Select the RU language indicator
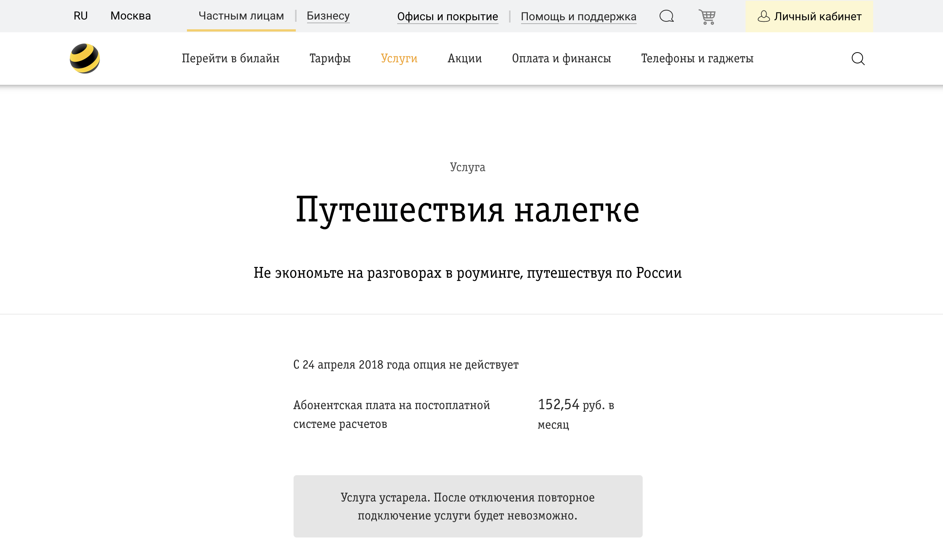The image size is (943, 560). tap(80, 15)
